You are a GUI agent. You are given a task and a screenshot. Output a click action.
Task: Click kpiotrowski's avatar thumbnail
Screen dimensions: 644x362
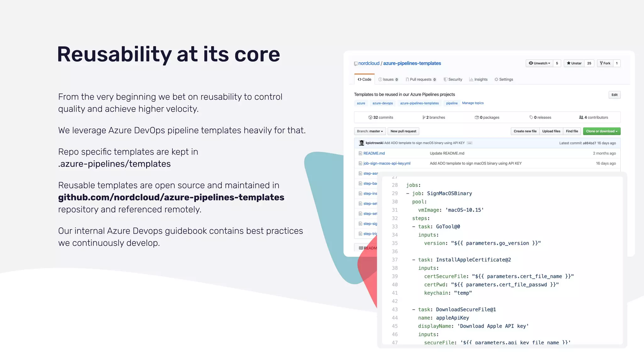[362, 143]
